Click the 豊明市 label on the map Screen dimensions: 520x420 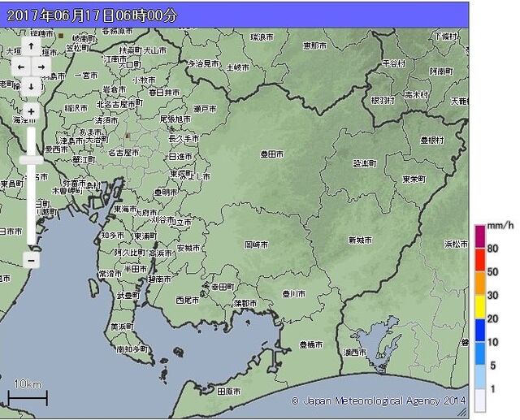[166, 193]
